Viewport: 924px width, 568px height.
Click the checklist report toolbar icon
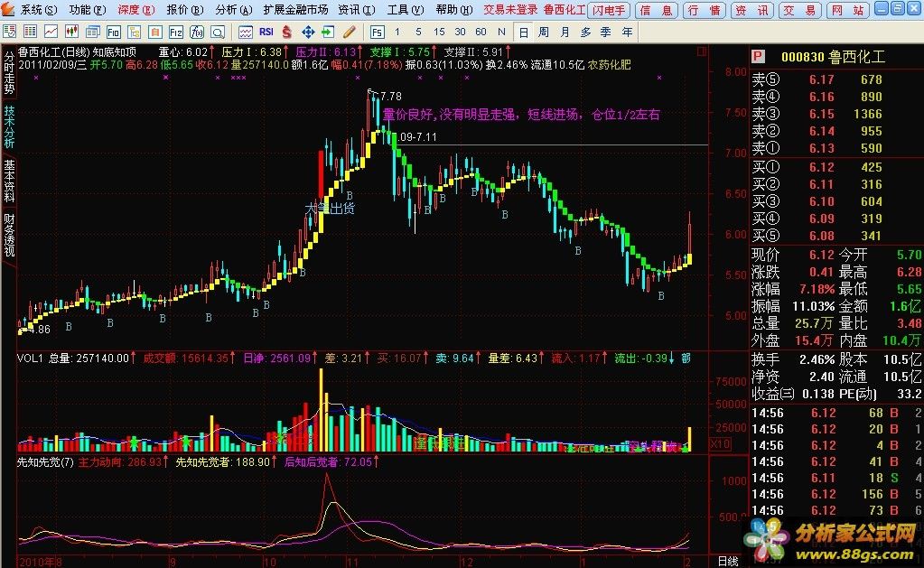point(9,32)
